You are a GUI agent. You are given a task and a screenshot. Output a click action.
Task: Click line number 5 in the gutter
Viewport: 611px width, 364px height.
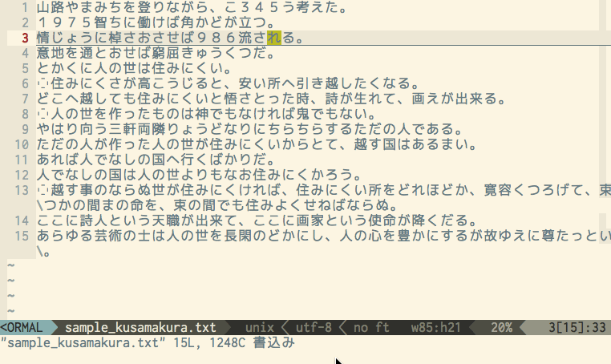click(x=26, y=68)
